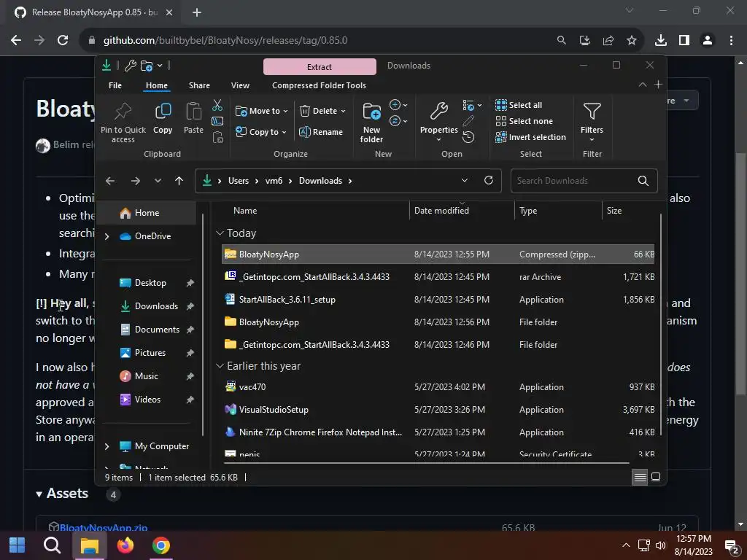Open Windows Start menu
This screenshot has height=560, width=747.
tap(18, 545)
